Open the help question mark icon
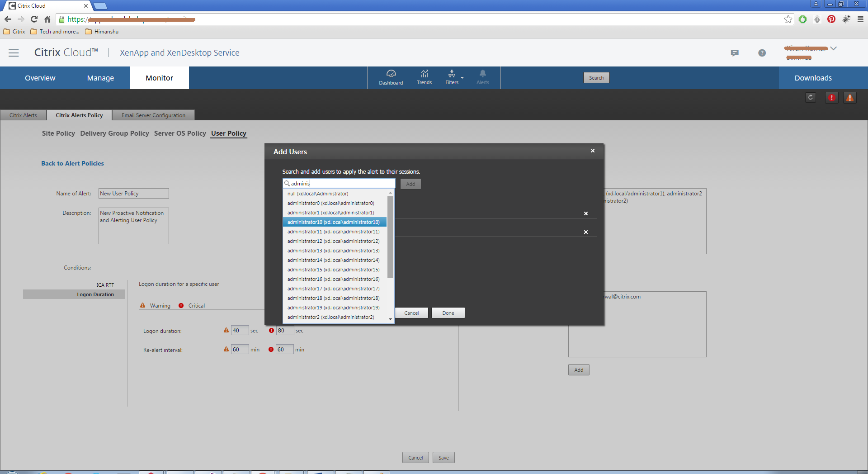Viewport: 868px width, 474px height. click(762, 53)
